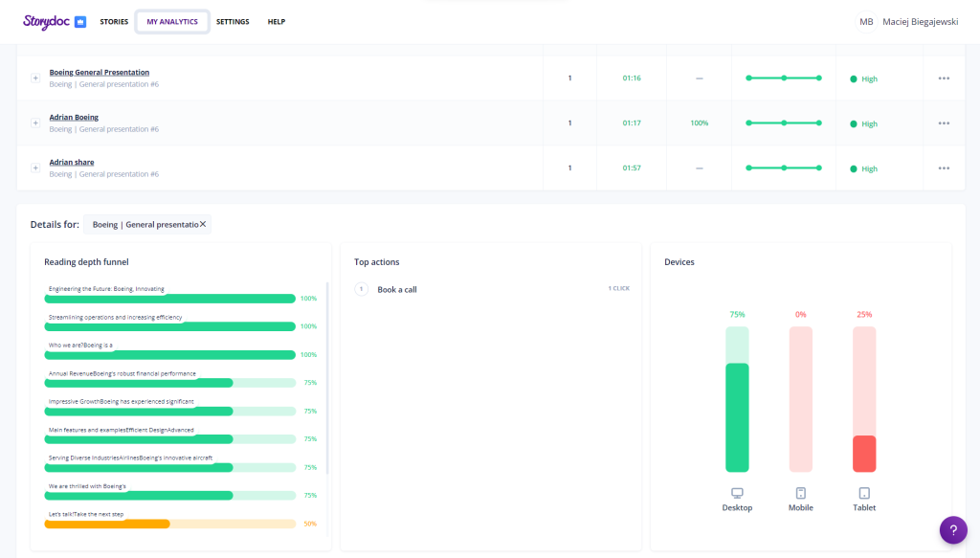980x558 pixels.
Task: Click the MB user avatar
Action: pyautogui.click(x=866, y=21)
